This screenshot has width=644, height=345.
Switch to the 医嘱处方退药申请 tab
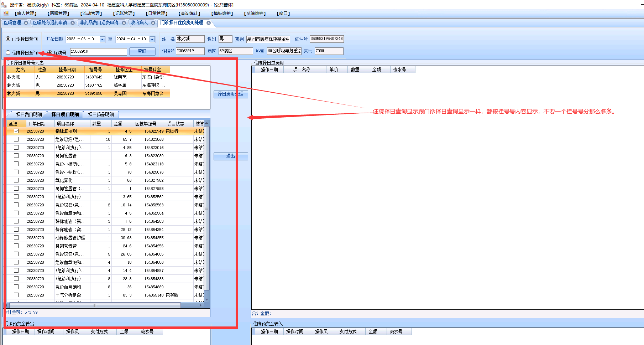pyautogui.click(x=50, y=23)
